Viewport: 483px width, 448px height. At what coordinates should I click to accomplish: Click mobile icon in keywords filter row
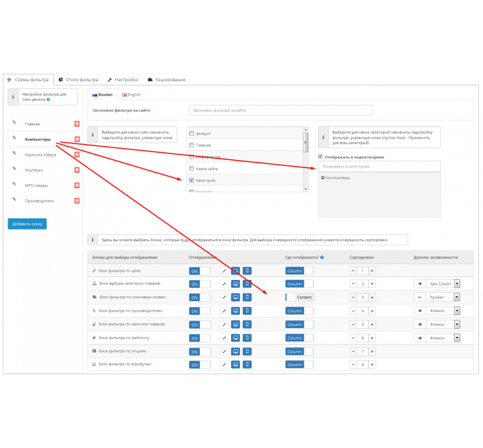247,297
